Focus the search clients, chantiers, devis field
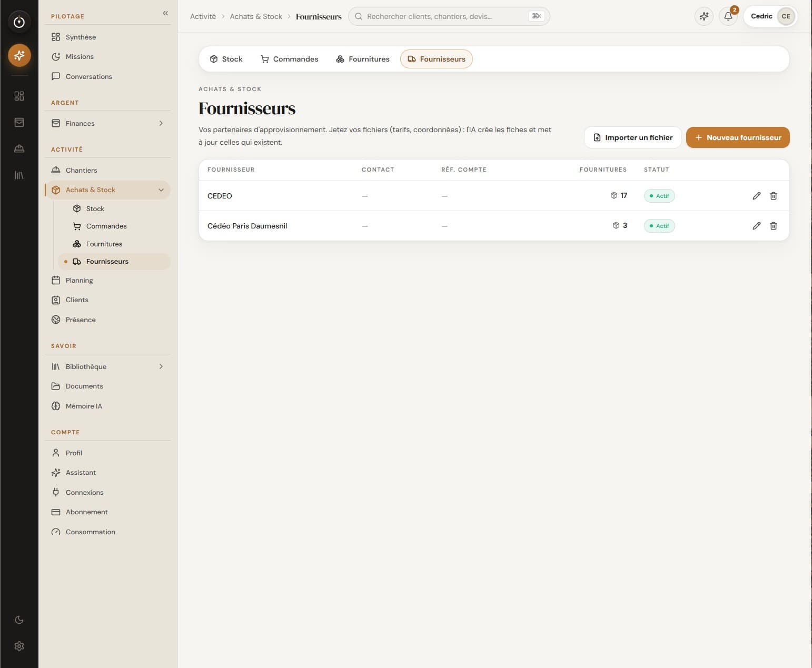The height and width of the screenshot is (668, 812). click(449, 16)
